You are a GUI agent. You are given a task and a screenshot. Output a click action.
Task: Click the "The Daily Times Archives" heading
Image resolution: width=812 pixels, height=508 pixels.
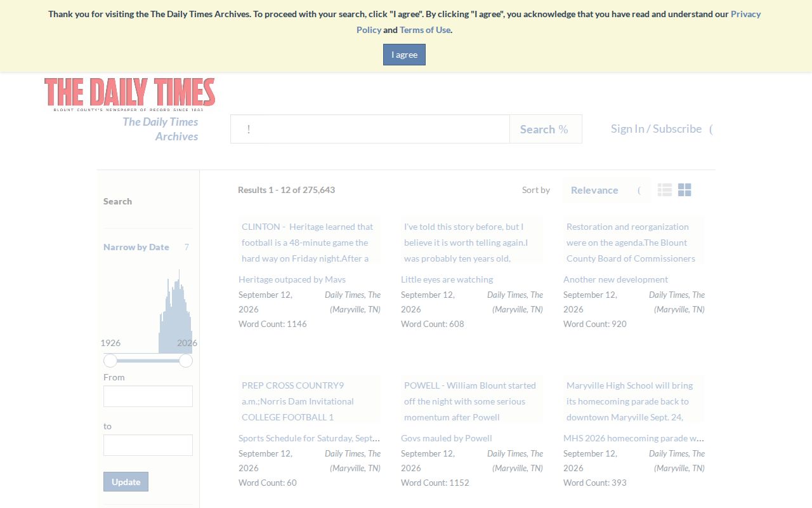160,129
